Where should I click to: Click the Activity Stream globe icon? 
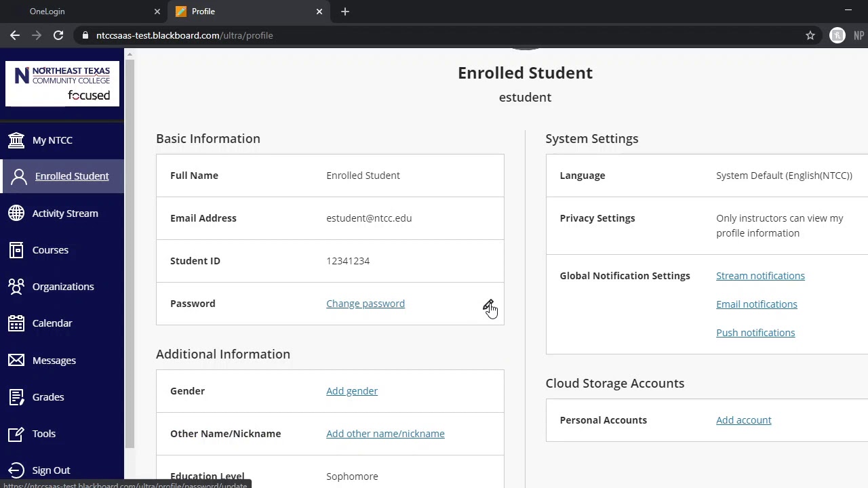click(16, 213)
